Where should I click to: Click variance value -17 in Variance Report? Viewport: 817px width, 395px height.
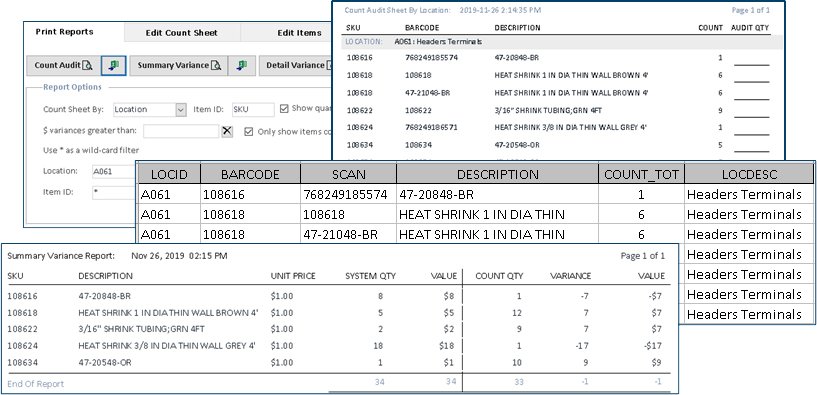(x=581, y=345)
